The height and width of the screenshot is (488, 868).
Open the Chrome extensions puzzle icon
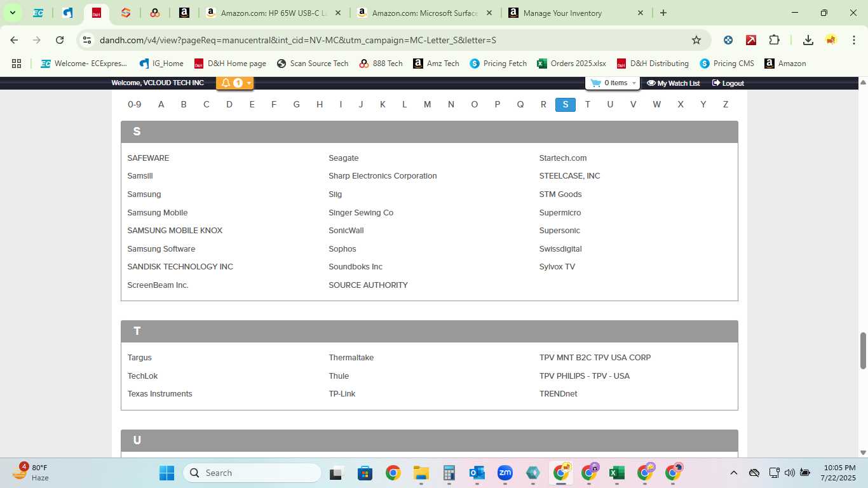[774, 40]
